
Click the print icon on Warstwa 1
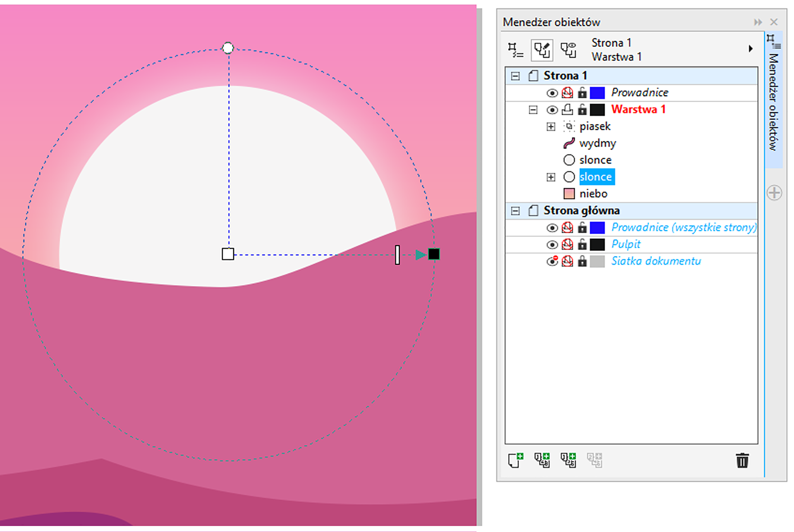(x=567, y=110)
